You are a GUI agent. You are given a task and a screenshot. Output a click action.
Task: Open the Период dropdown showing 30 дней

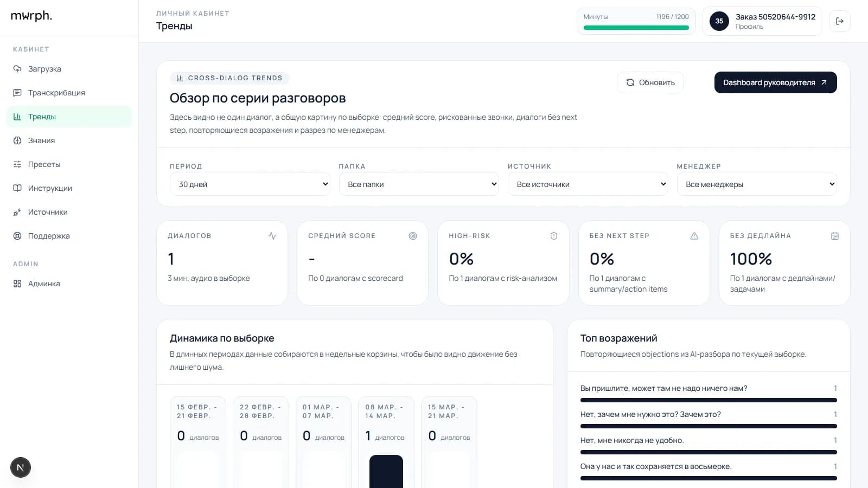click(x=250, y=184)
